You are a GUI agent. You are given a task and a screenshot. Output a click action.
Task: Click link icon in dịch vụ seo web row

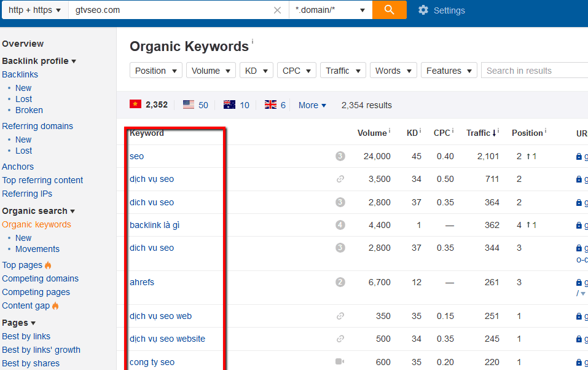(340, 316)
